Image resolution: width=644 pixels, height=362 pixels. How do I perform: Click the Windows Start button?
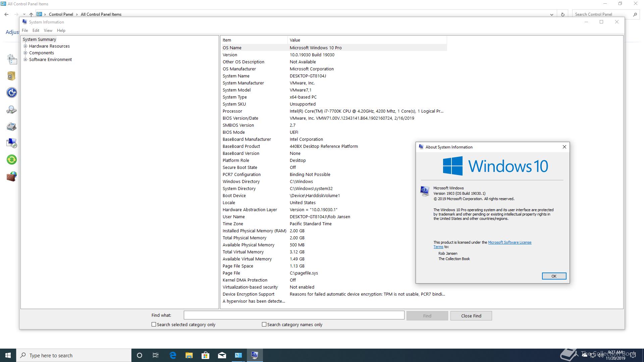8,355
